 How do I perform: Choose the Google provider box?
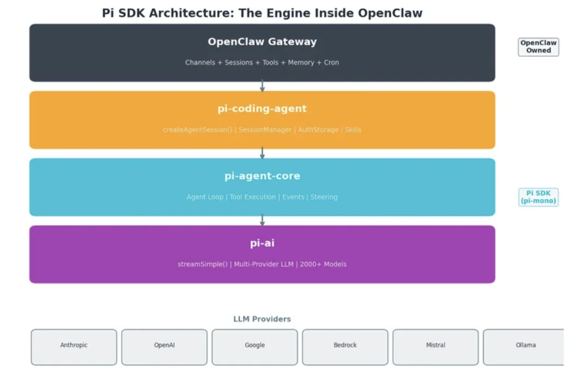point(255,346)
